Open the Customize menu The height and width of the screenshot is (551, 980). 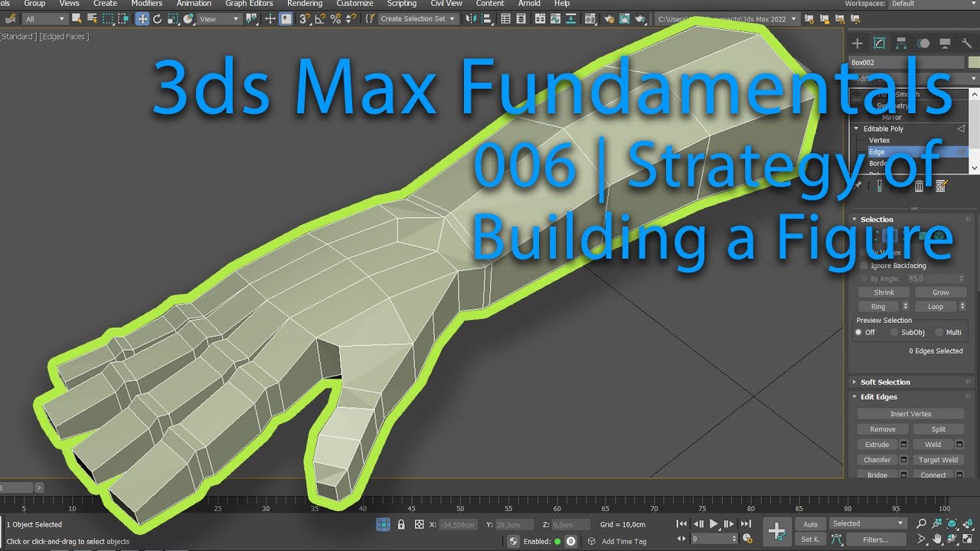coord(354,4)
